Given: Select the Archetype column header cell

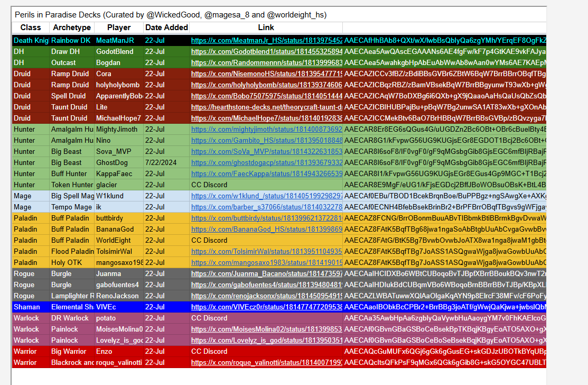Looking at the screenshot, I should point(72,27).
